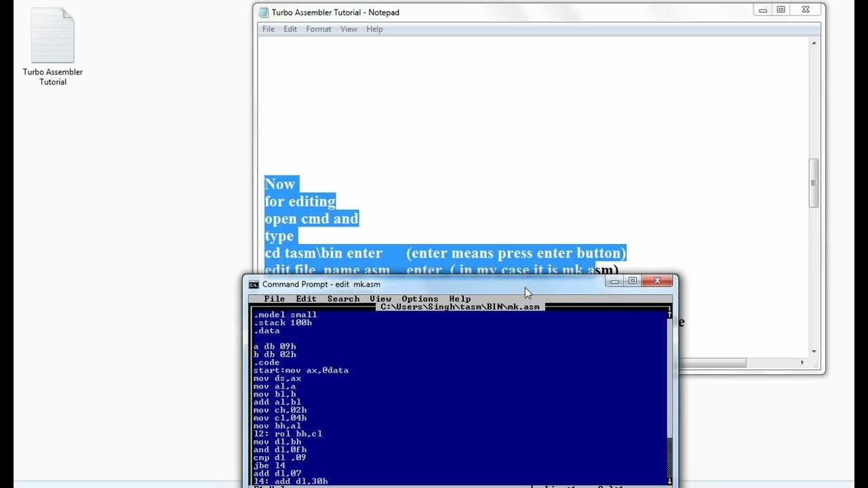Click the Notepad horizontal scrollbar right arrow
Screen dimensions: 868x488
803,363
